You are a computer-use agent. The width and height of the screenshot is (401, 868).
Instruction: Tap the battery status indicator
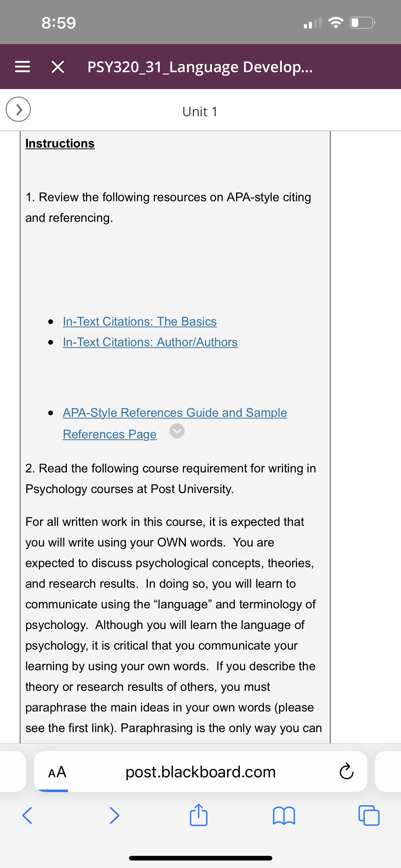pos(363,23)
